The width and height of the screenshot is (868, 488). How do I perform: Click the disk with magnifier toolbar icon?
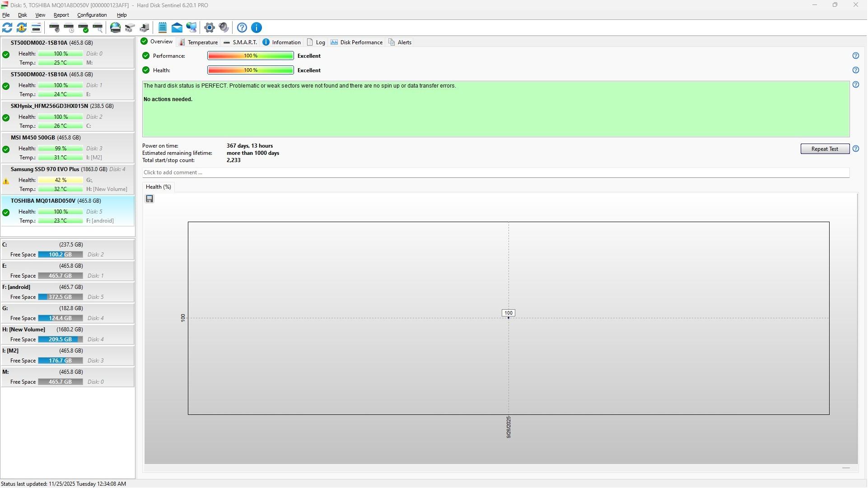[x=98, y=28]
